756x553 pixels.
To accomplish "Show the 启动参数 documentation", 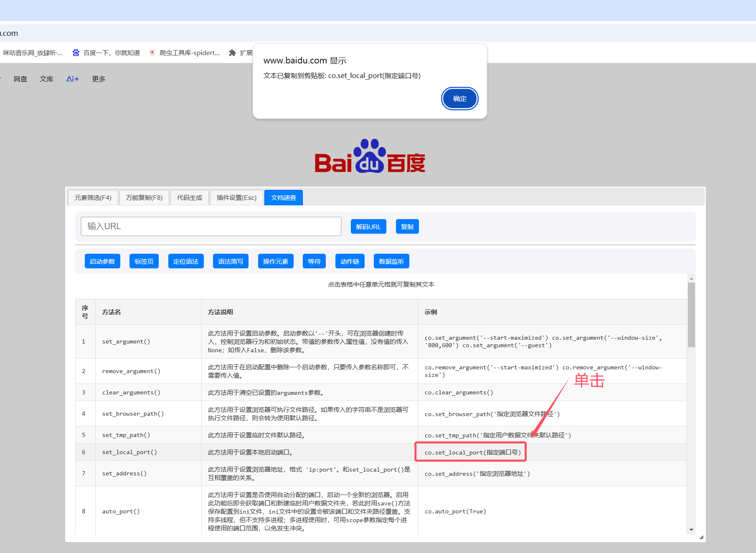I will [102, 261].
